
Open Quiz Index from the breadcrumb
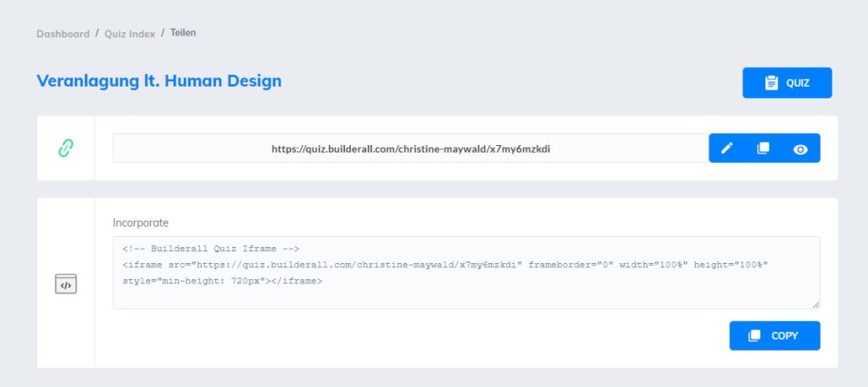coord(130,34)
